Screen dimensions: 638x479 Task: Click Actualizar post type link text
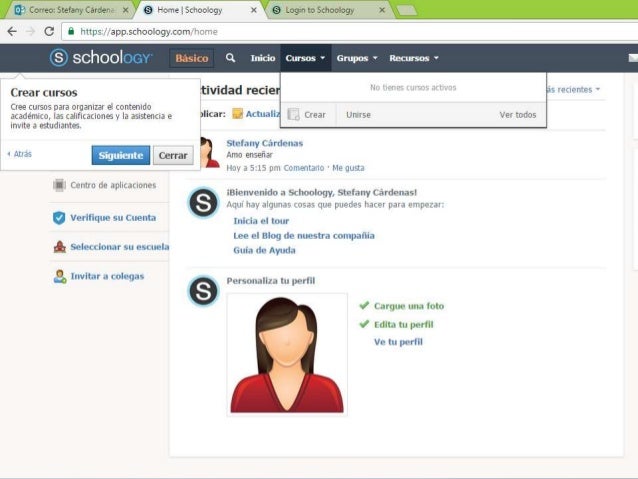coord(263,114)
